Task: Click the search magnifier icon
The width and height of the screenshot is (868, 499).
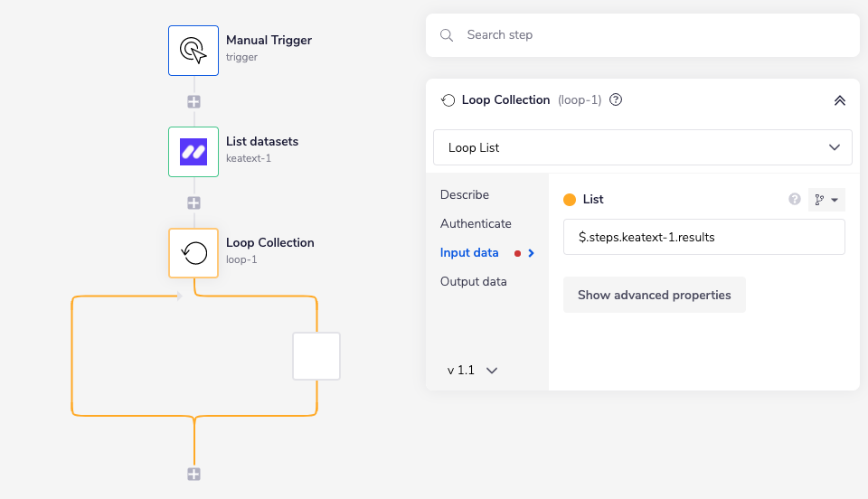Action: pyautogui.click(x=447, y=35)
